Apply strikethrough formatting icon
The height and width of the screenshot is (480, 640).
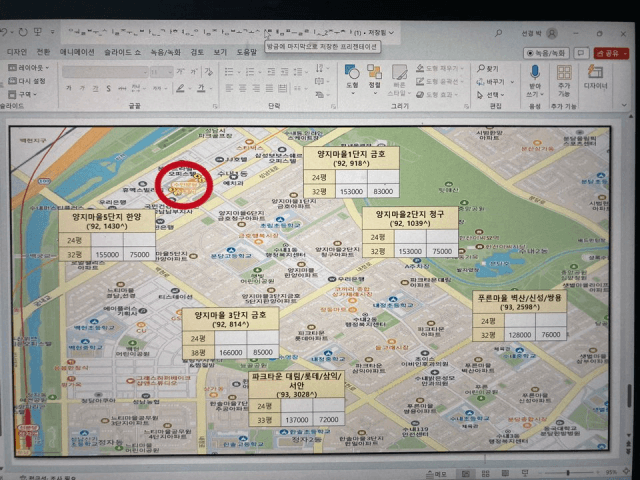coord(121,88)
